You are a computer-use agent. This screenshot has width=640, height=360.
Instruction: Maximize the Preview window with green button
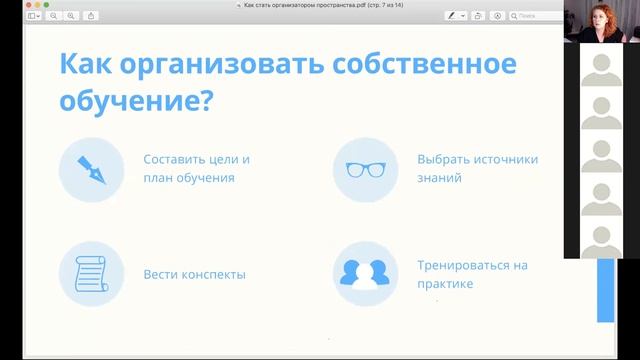click(47, 5)
